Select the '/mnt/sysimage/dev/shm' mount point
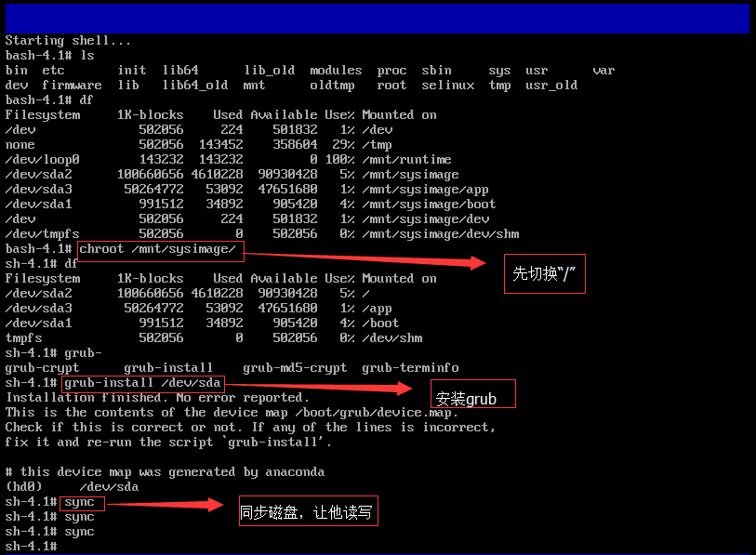Image resolution: width=756 pixels, height=555 pixels. [x=440, y=234]
